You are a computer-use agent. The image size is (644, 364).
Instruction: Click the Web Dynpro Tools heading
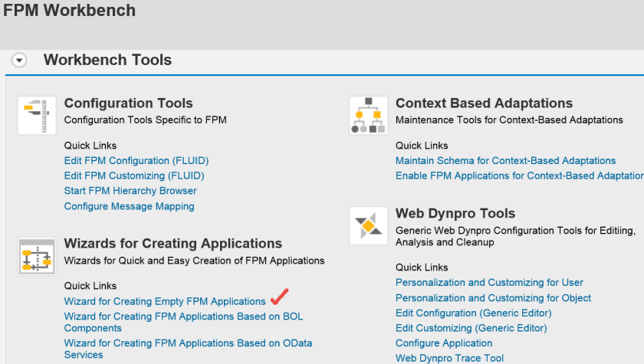(455, 213)
